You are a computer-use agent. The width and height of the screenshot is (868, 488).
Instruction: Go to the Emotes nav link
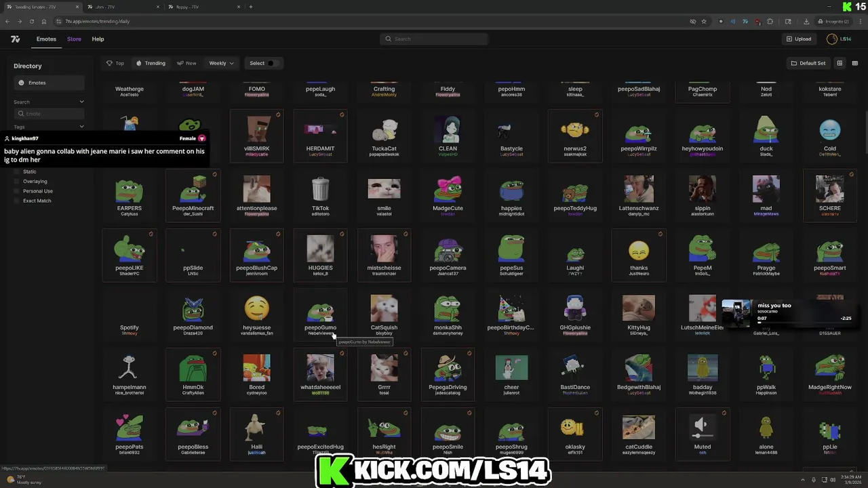46,39
